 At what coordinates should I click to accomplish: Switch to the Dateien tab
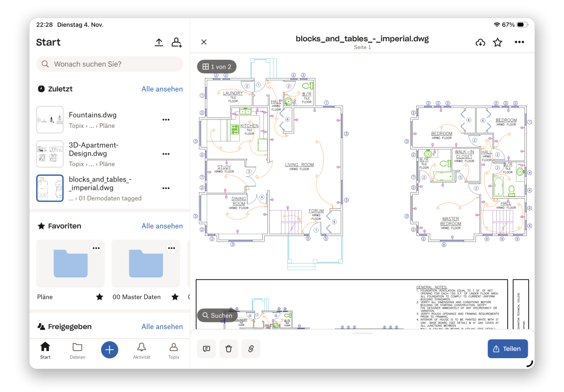coord(77,350)
